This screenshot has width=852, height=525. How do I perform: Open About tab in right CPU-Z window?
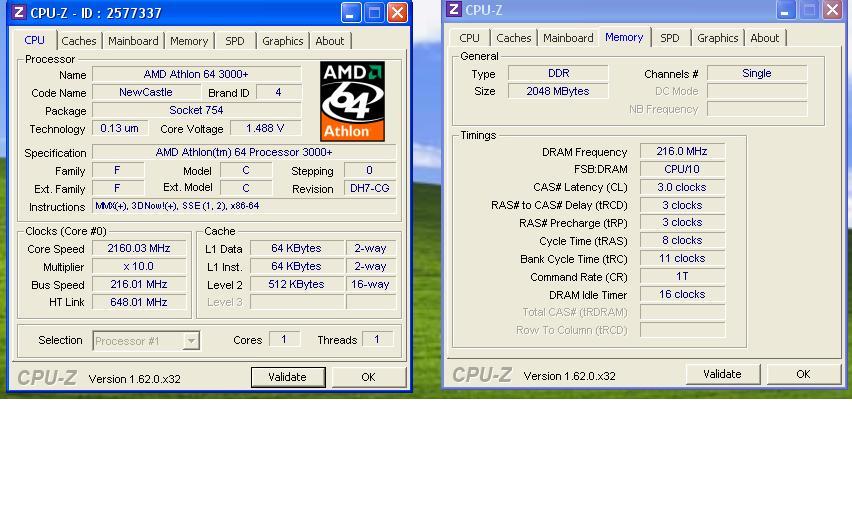tap(765, 38)
